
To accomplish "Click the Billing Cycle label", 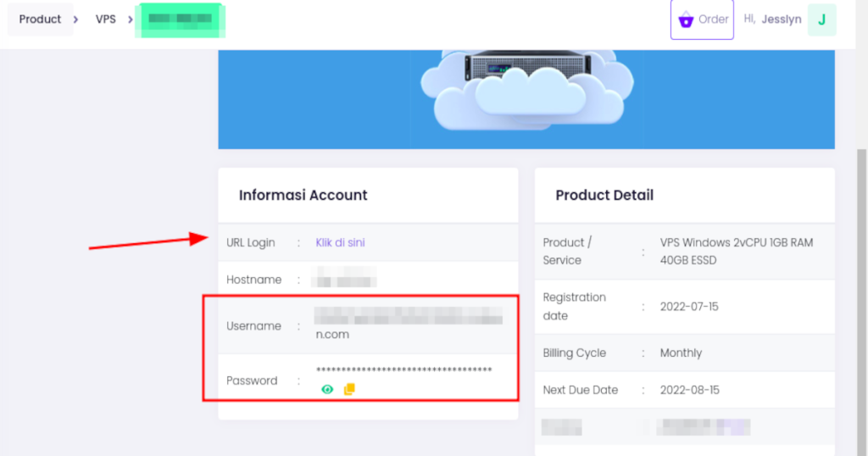I will (575, 353).
